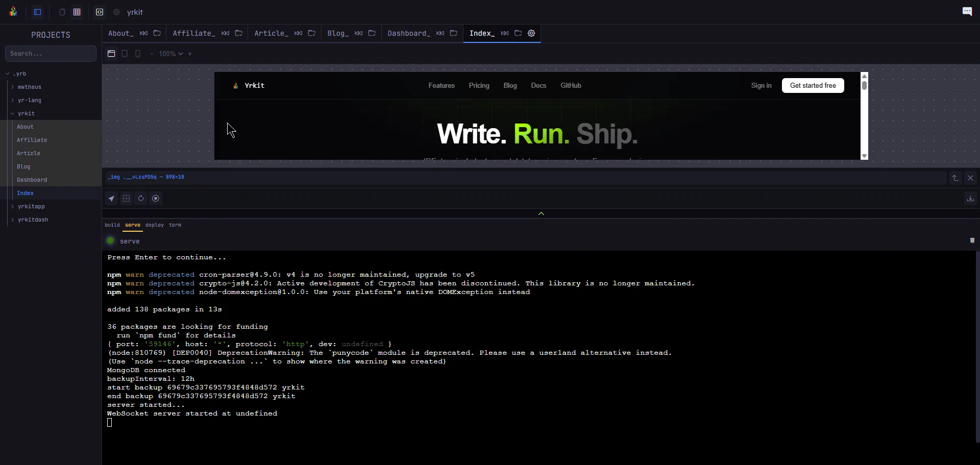
Task: Click rewind icon on Article tab
Action: [298, 33]
